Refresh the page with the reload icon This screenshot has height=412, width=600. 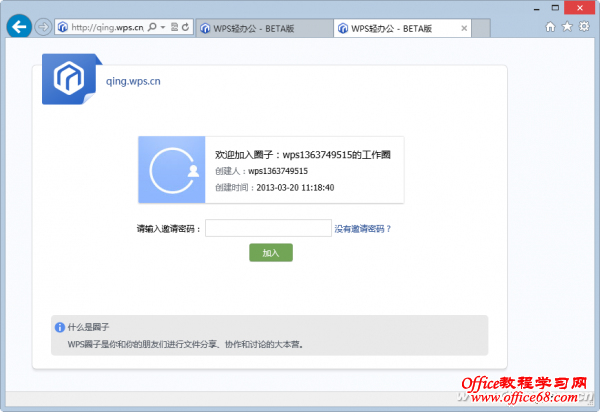coord(186,27)
